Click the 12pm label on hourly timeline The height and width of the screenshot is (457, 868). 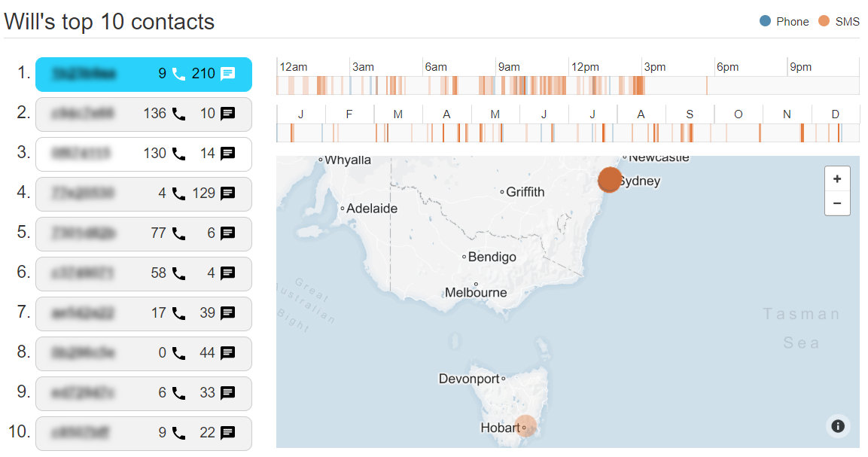(x=585, y=67)
